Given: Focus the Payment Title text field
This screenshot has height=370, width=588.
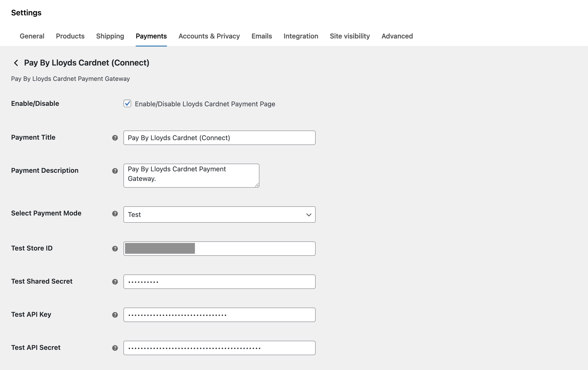Looking at the screenshot, I should [219, 138].
